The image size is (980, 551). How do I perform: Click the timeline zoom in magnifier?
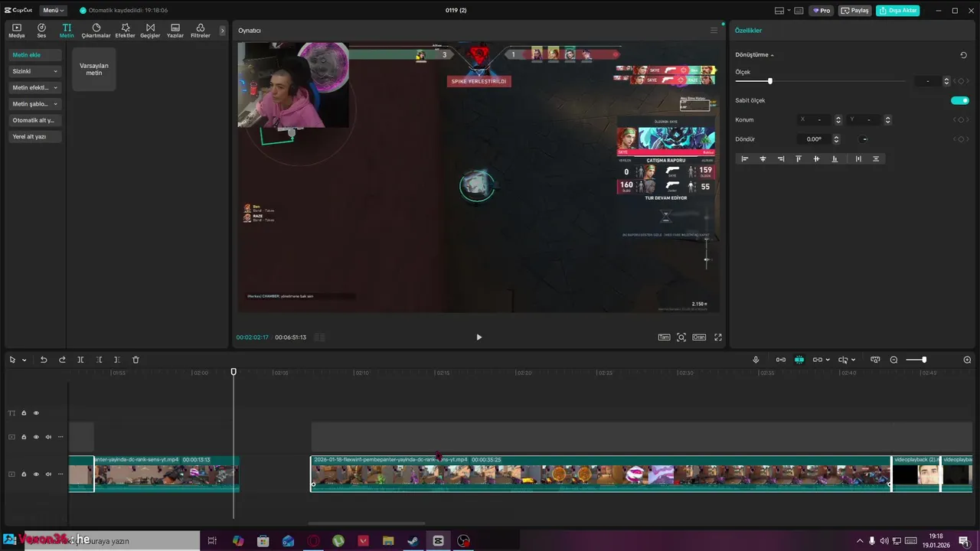[967, 360]
